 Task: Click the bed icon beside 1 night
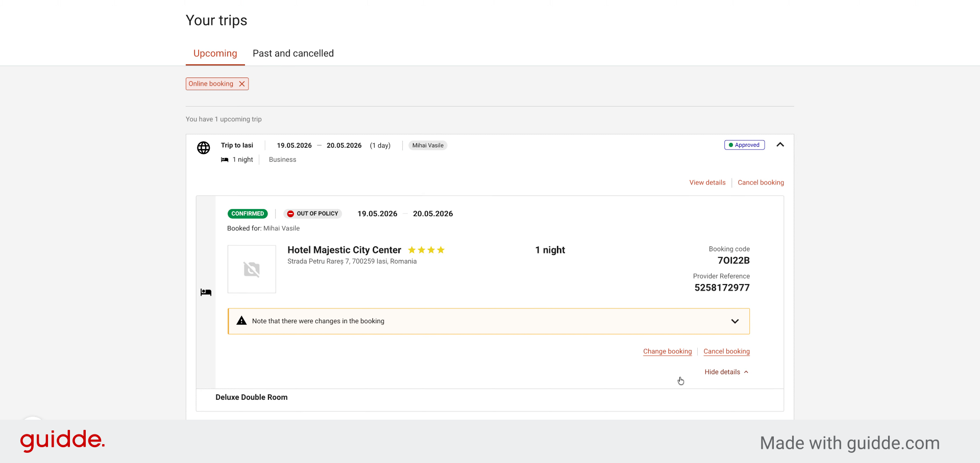coord(225,160)
